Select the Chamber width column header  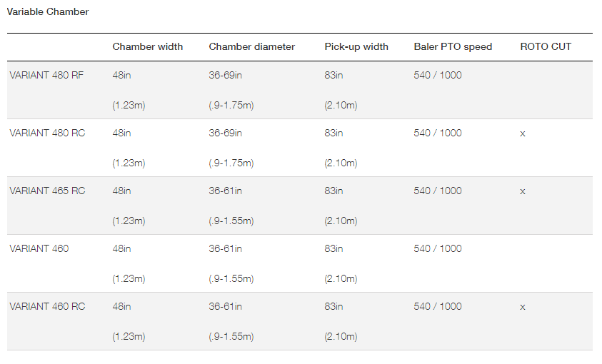[147, 47]
